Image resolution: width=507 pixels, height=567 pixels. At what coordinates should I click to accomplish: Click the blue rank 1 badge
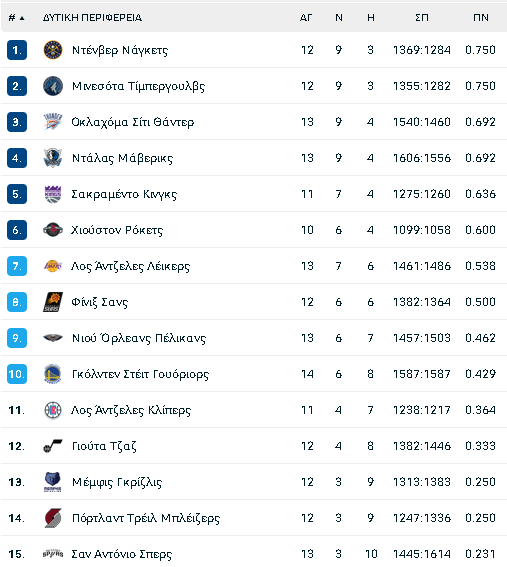[17, 50]
